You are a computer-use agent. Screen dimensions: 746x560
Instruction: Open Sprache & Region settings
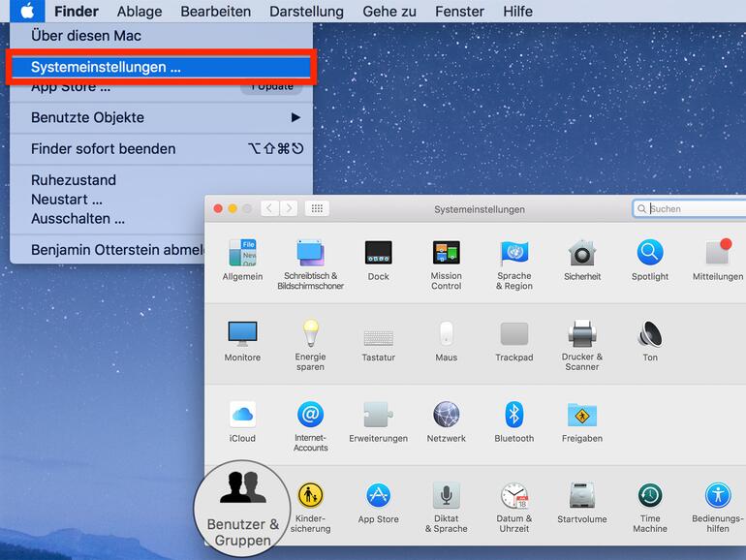point(513,264)
